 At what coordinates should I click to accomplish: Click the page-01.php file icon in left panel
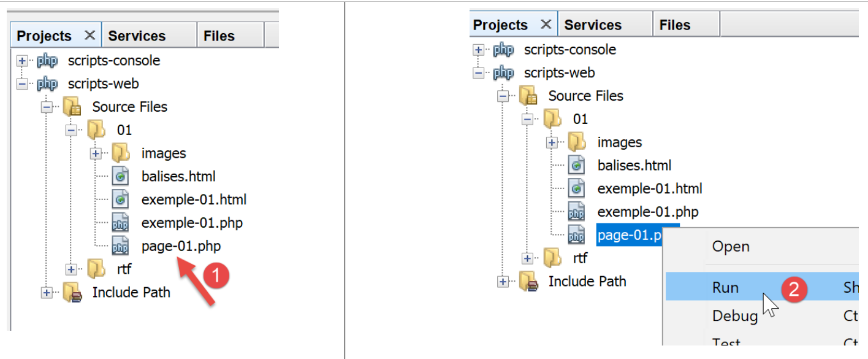click(x=121, y=246)
